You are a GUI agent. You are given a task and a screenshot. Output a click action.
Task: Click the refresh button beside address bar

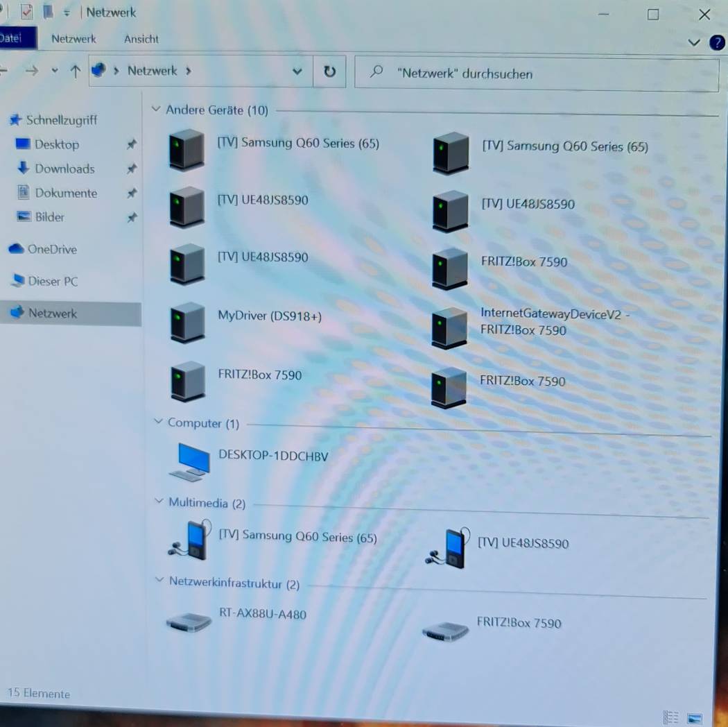tap(329, 71)
